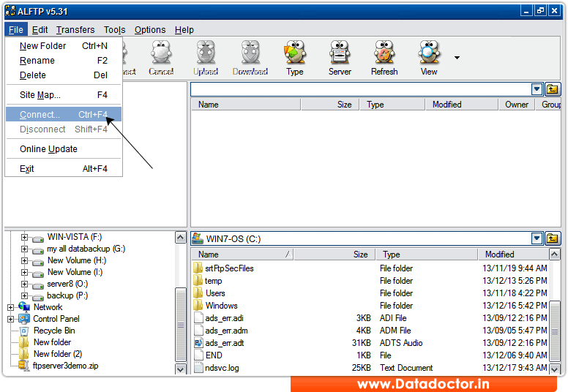Choose Connect... from the File menu
568x392 pixels.
coord(64,114)
